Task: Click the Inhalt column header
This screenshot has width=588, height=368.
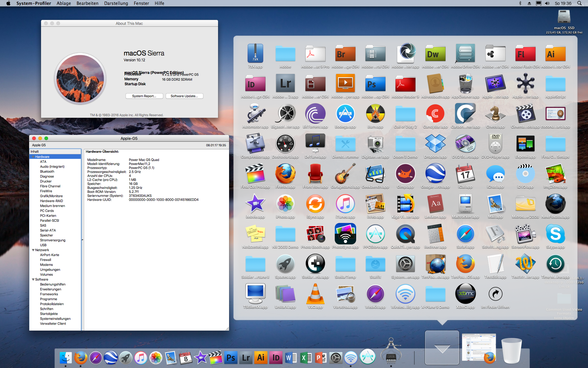Action: (55, 151)
